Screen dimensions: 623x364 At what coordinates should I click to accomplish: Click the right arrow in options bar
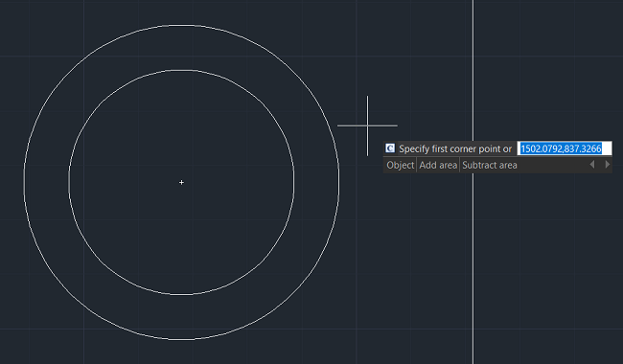(607, 165)
